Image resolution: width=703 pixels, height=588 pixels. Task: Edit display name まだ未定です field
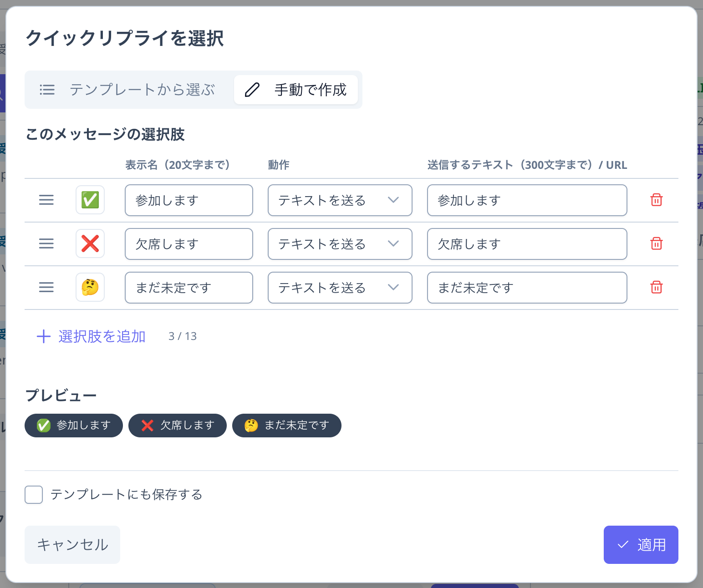[189, 288]
